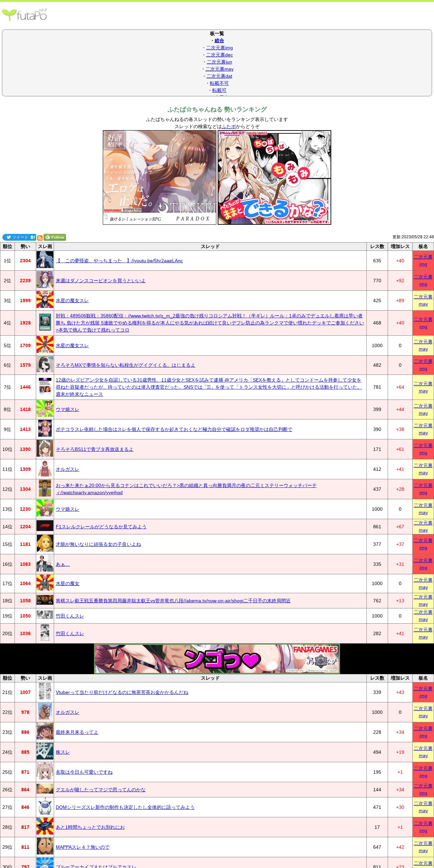434x868 pixels.
Task: Open the 夢怪盗 youtu.be thread link
Action: click(119, 261)
